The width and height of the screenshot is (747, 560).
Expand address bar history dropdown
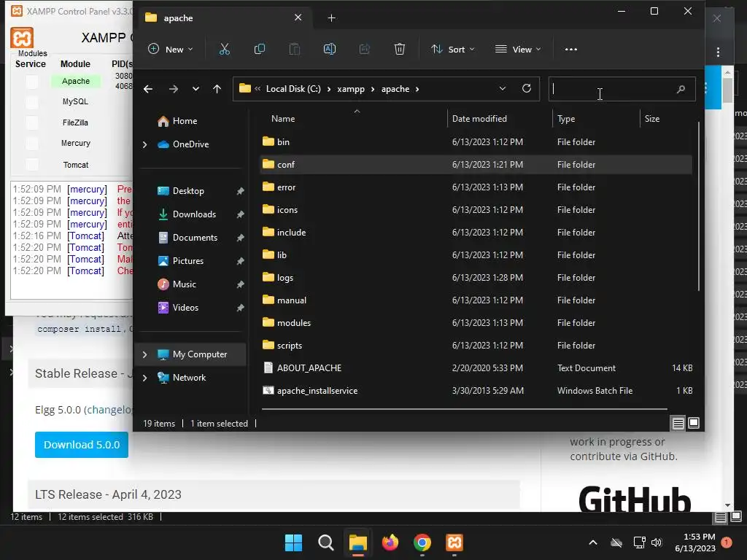(x=502, y=88)
